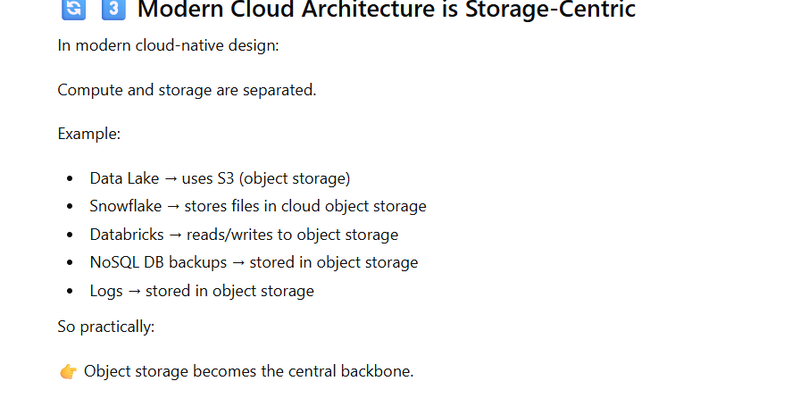
Task: Click the bullet point before Databricks
Action: pos(69,235)
